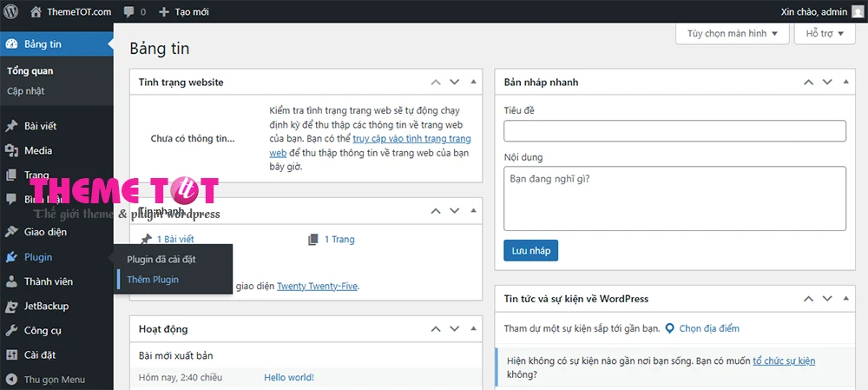Screen dimensions: 868x390
Task: Click the Giao diện paintbrush icon
Action: tap(11, 232)
